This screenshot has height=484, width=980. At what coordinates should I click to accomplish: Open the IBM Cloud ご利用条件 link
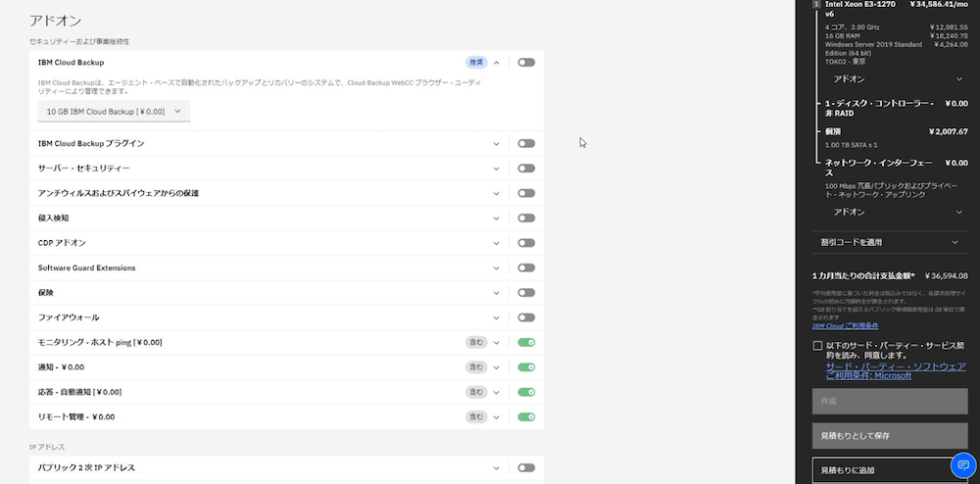click(x=845, y=325)
